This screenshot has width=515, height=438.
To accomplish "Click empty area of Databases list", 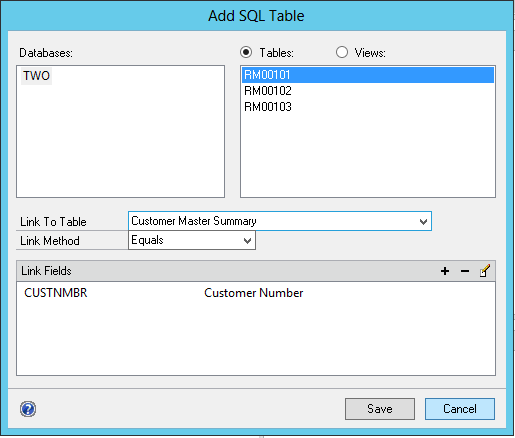I will 120,140.
